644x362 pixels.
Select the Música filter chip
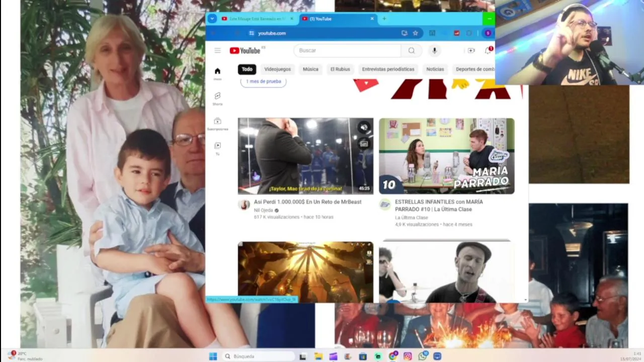[310, 69]
